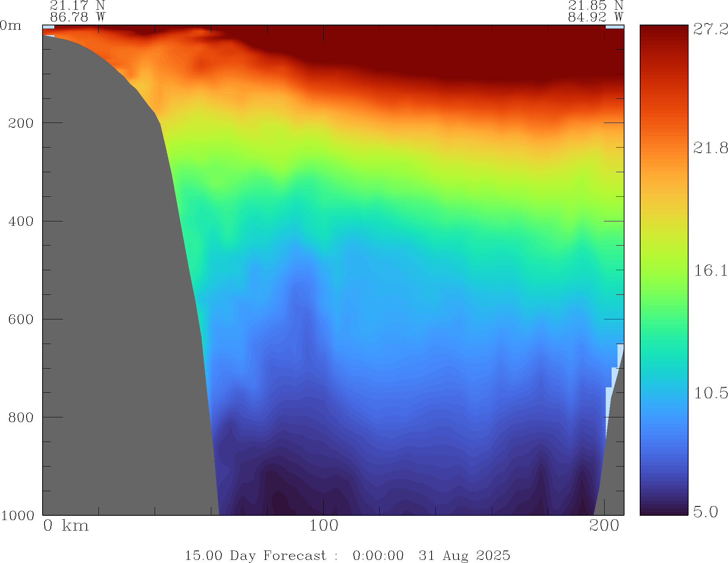Click the dark red top of colorbar
The image size is (728, 563).
point(664,31)
